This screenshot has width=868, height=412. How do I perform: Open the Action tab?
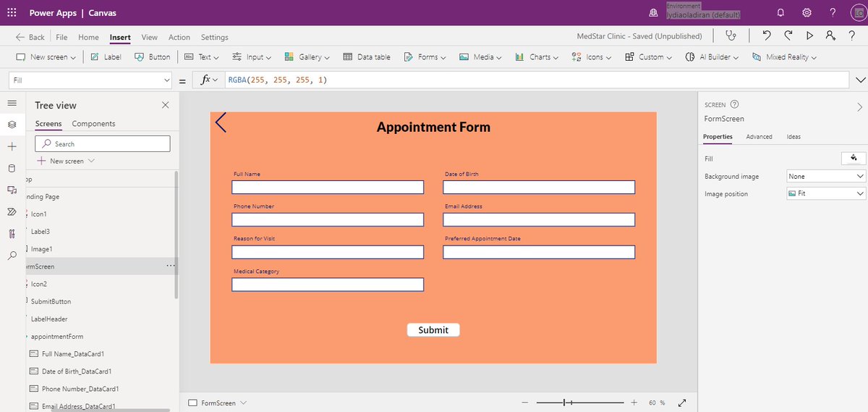tap(179, 37)
